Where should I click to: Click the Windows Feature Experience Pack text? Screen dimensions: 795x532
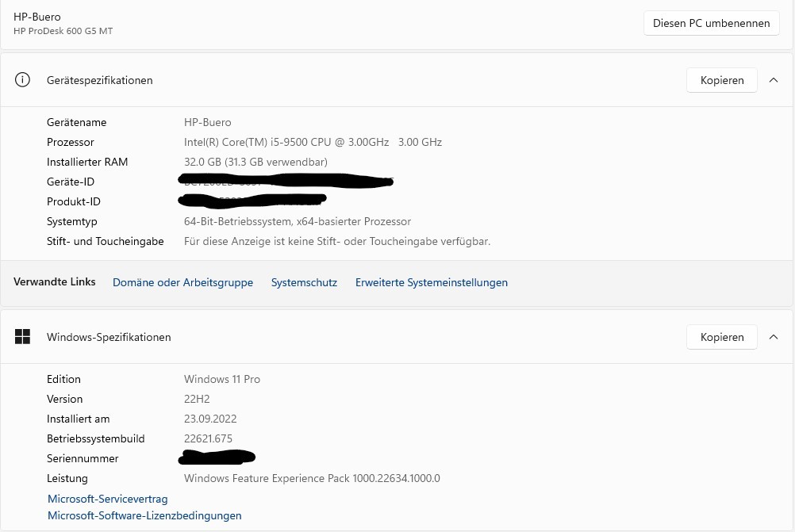click(x=312, y=478)
